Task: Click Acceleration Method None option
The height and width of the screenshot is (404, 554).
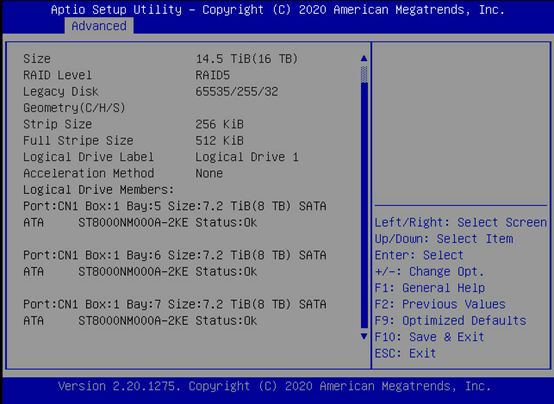Action: [x=209, y=173]
